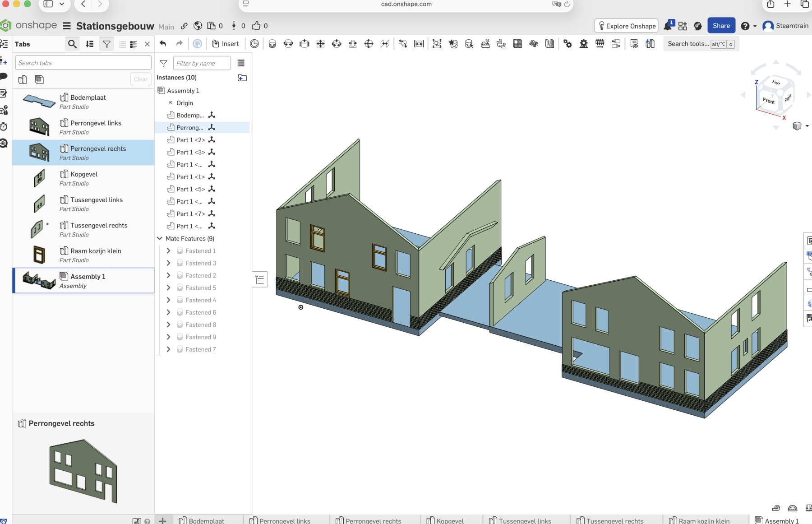The image size is (812, 524).
Task: Collapse the Mate Features list
Action: [160, 238]
